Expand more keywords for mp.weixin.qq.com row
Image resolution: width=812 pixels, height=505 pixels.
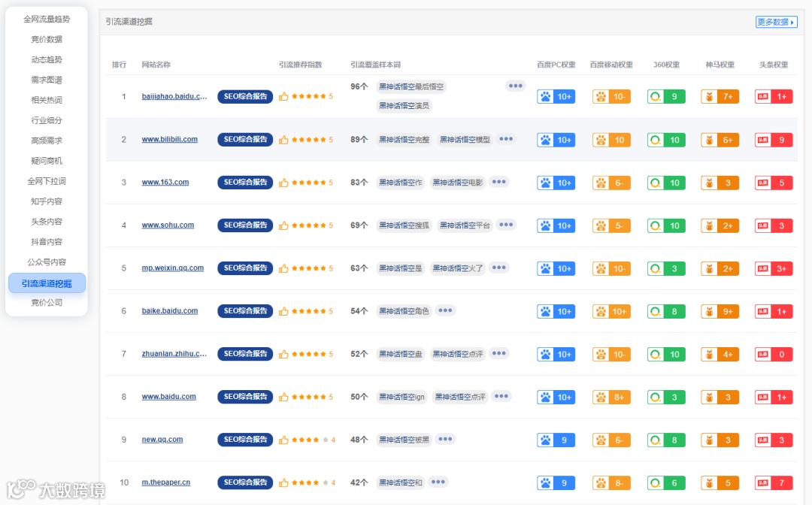498,268
